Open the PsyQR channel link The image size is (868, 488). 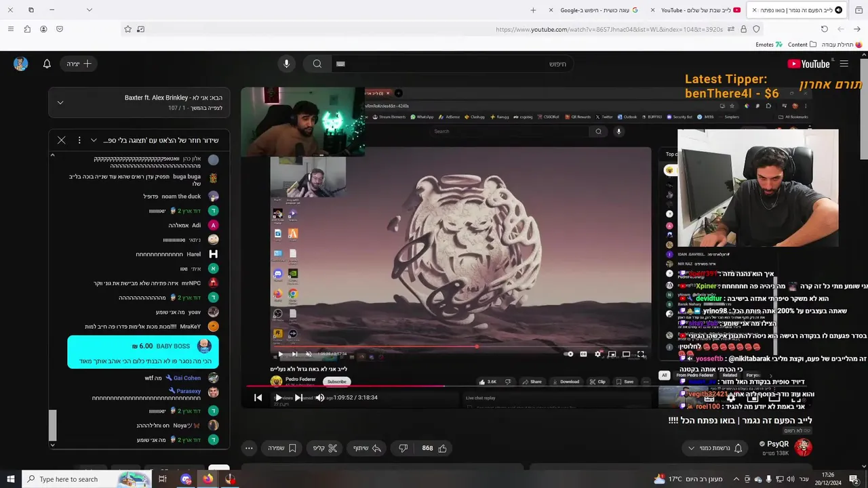(778, 444)
